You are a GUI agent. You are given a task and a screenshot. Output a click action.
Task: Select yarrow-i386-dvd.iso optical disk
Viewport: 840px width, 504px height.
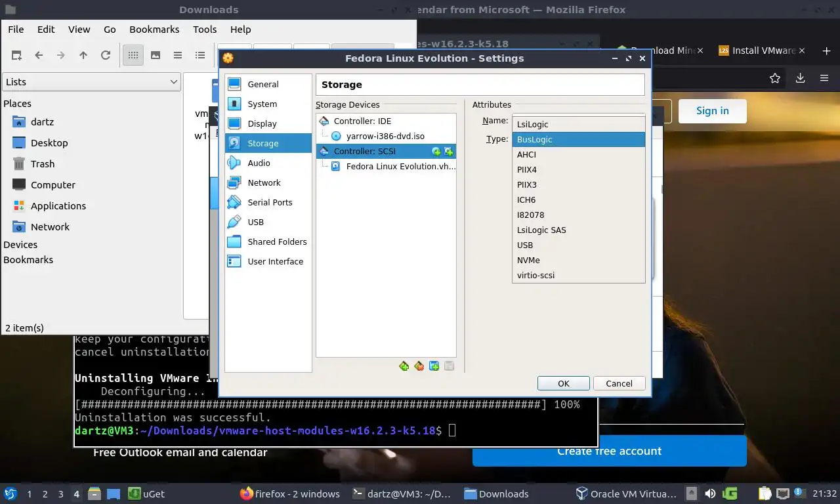(386, 136)
